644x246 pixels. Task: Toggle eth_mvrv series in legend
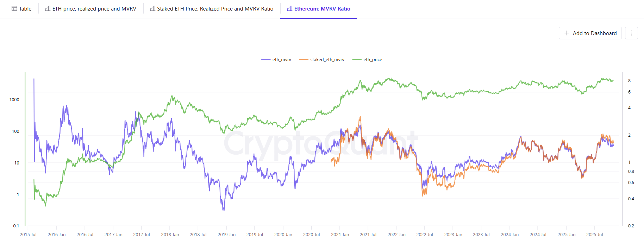coord(282,60)
